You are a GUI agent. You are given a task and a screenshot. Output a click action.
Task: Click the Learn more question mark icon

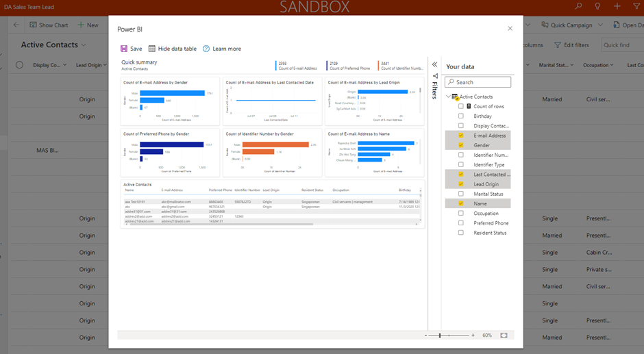pyautogui.click(x=206, y=49)
